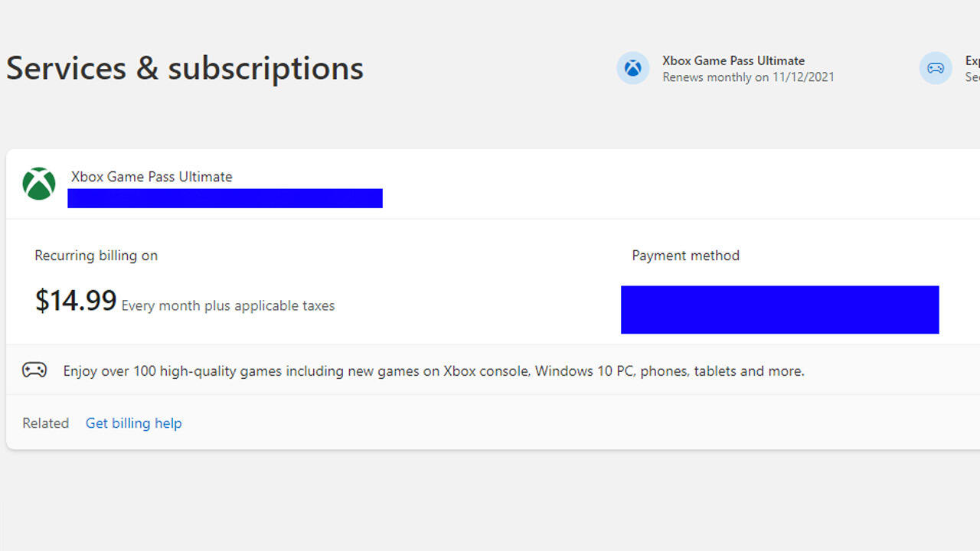Open Get billing help
Viewport: 980px width, 551px height.
click(x=133, y=422)
